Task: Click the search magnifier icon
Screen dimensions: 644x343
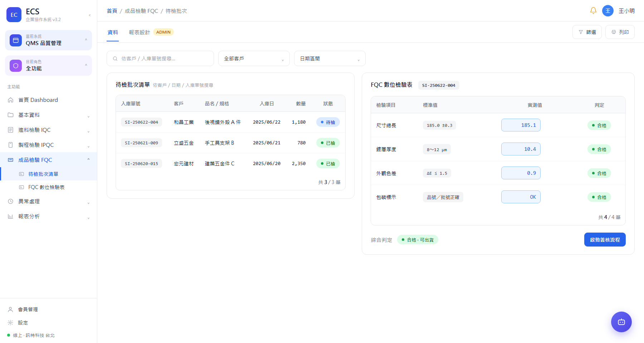Action: (x=115, y=59)
